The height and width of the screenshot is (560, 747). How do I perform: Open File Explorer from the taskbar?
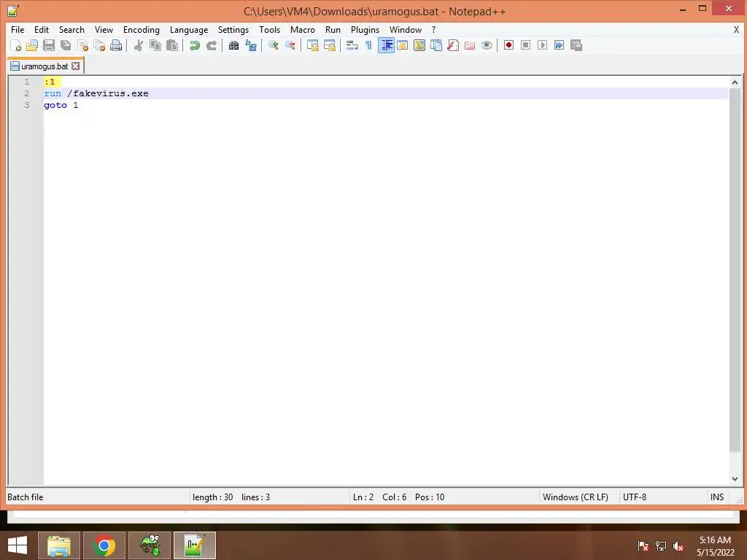click(59, 545)
